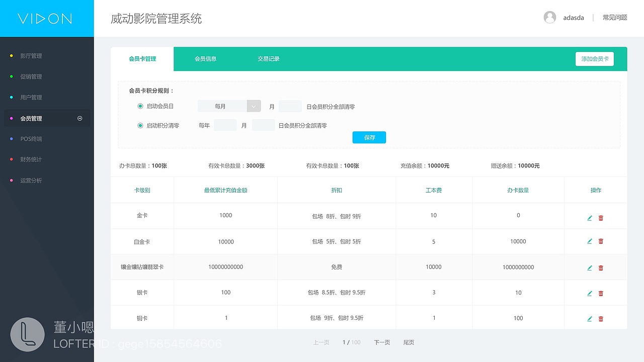Delete the 白金卡 card entry
644x362 pixels.
(x=601, y=241)
